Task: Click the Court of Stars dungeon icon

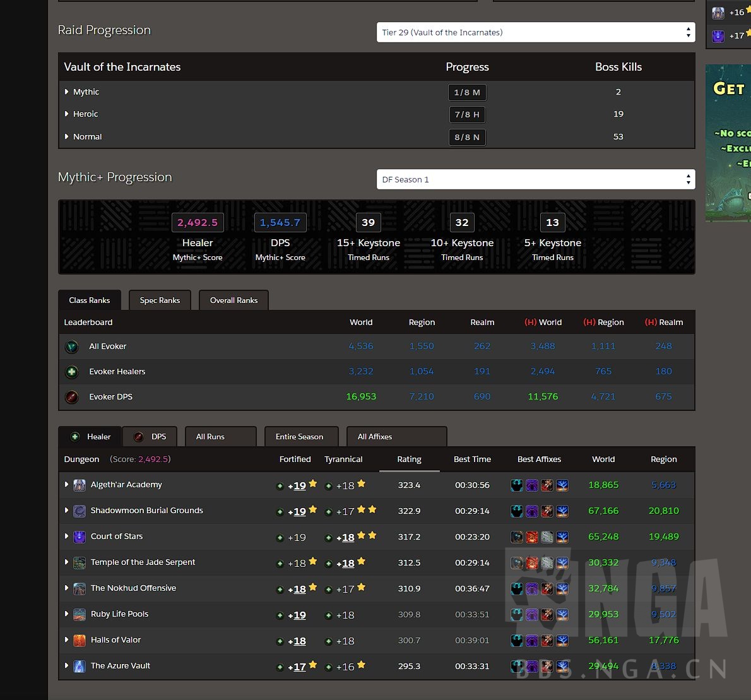Action: coord(80,537)
